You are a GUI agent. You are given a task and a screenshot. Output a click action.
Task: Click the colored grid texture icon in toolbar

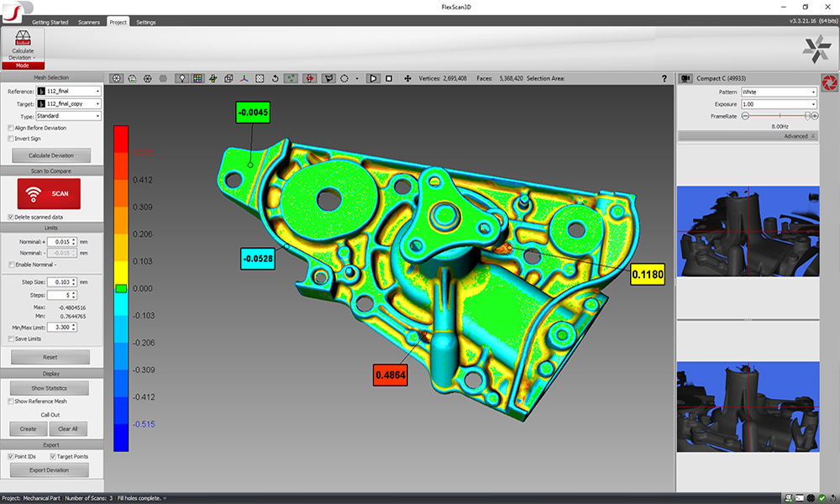[197, 78]
